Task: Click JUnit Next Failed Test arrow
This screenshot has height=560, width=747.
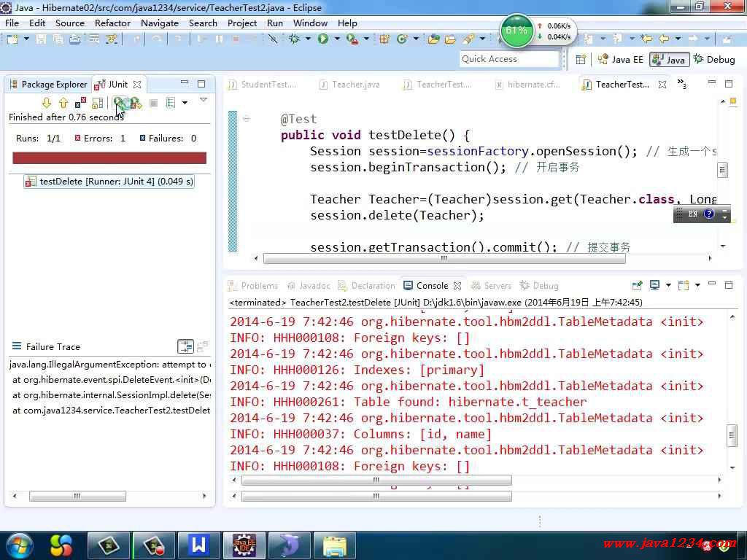Action: tap(47, 102)
